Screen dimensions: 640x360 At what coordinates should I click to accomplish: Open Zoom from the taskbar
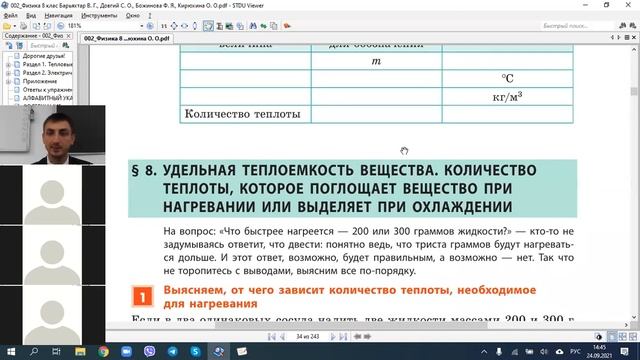pyautogui.click(x=127, y=351)
